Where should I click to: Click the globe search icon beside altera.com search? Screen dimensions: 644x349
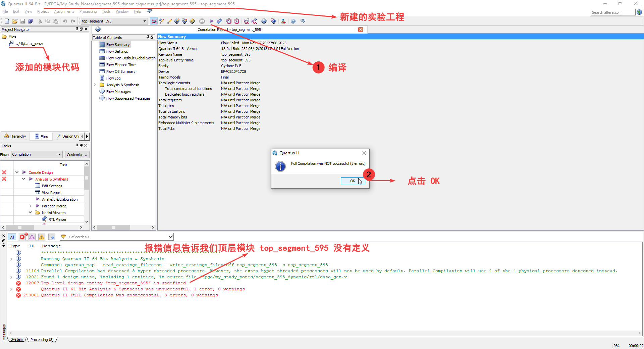point(639,12)
